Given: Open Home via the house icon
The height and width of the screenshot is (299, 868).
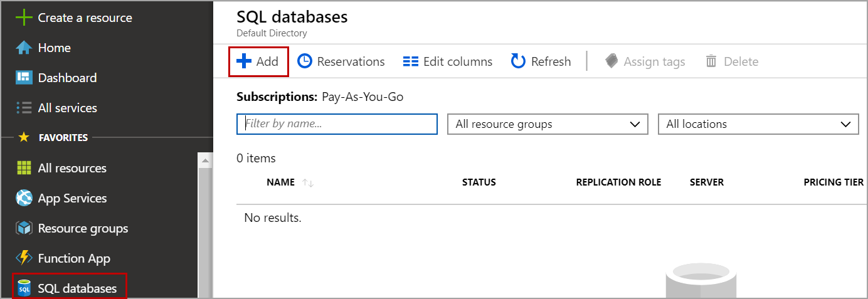Looking at the screenshot, I should point(24,48).
